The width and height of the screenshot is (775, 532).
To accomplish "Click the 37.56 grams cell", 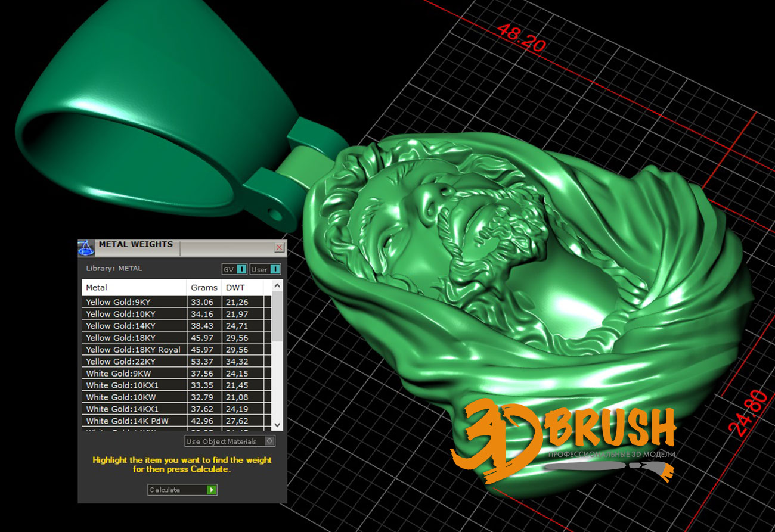I will pyautogui.click(x=204, y=374).
